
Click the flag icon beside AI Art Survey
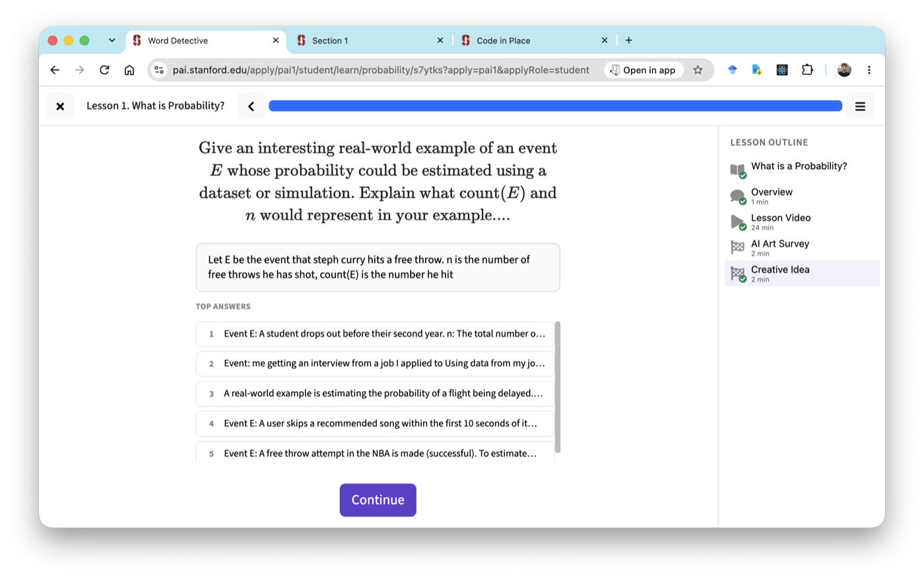pos(738,248)
